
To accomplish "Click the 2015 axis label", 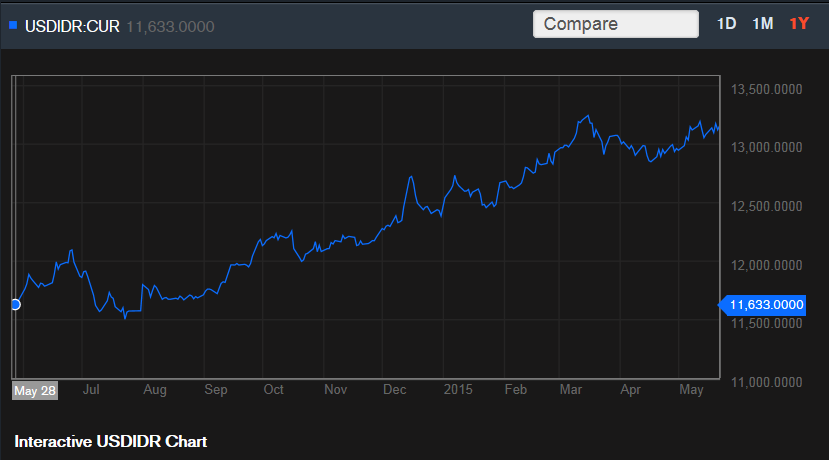I will (x=458, y=390).
